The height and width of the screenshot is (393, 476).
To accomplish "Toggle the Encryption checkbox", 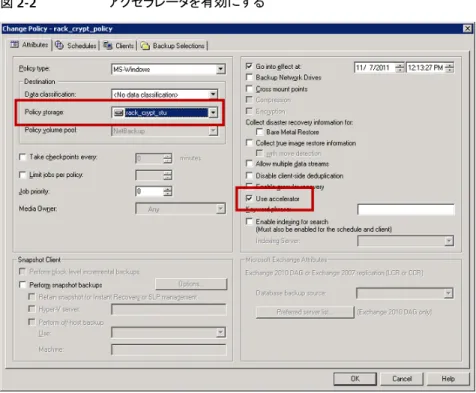I will [249, 111].
